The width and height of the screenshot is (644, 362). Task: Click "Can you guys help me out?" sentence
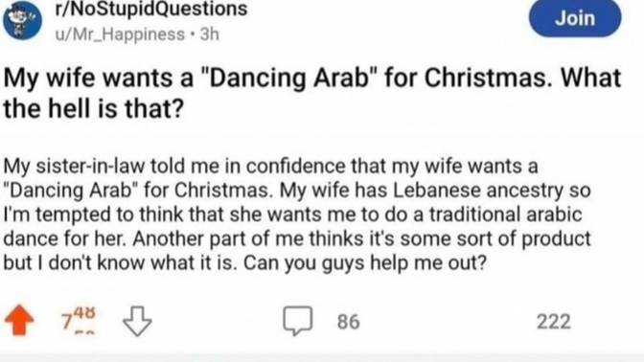pos(365,263)
